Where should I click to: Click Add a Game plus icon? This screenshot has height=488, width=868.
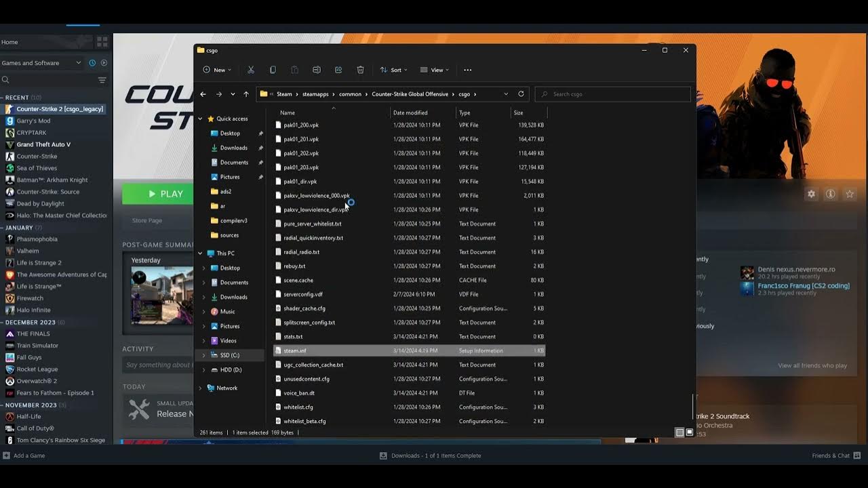pyautogui.click(x=6, y=455)
